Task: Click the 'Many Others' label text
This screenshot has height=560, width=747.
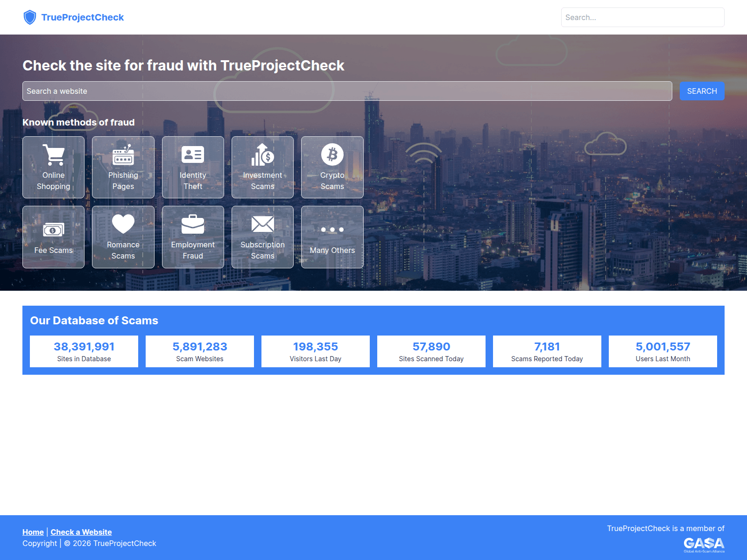Action: pyautogui.click(x=332, y=250)
